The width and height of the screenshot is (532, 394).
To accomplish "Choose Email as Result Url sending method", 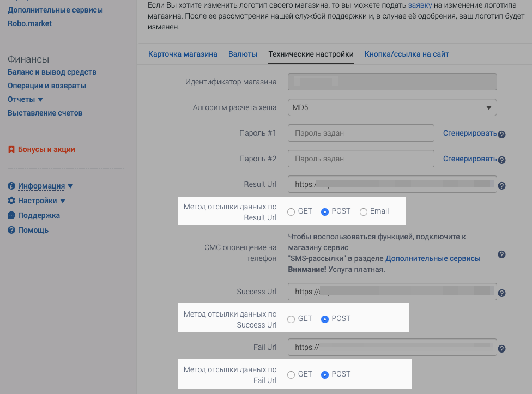I will [x=364, y=212].
